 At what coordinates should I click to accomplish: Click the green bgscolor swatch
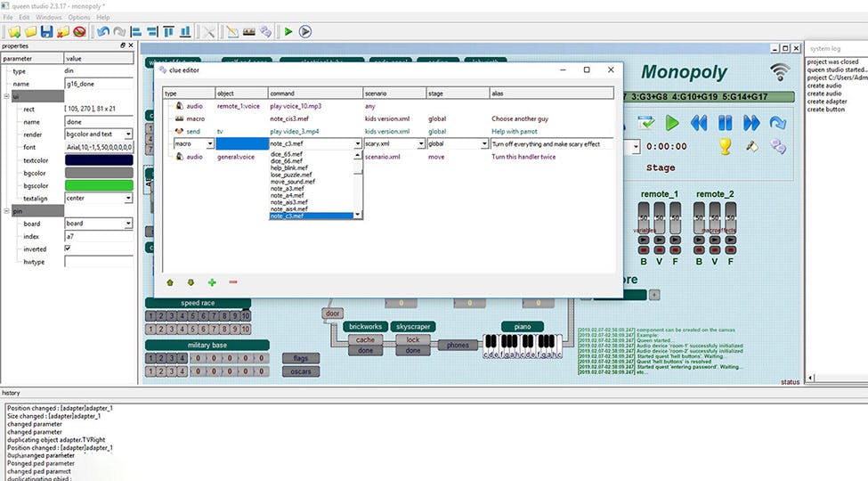point(98,185)
